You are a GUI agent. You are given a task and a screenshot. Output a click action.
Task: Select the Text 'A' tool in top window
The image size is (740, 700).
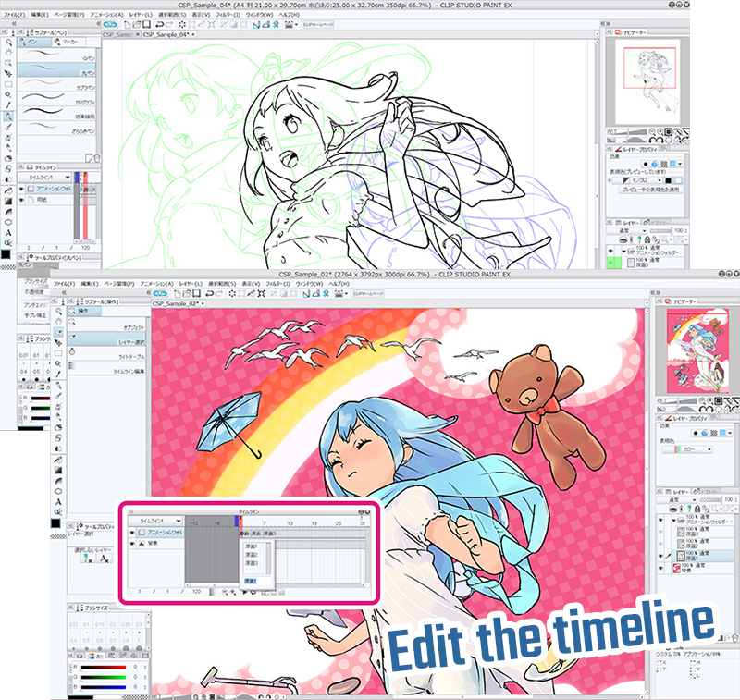(x=7, y=232)
